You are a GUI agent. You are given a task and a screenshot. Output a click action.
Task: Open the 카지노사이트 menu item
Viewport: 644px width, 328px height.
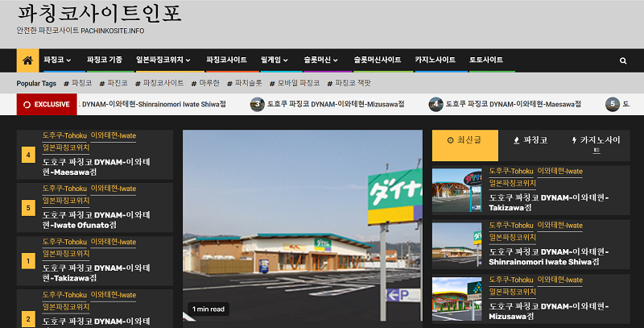[435, 60]
